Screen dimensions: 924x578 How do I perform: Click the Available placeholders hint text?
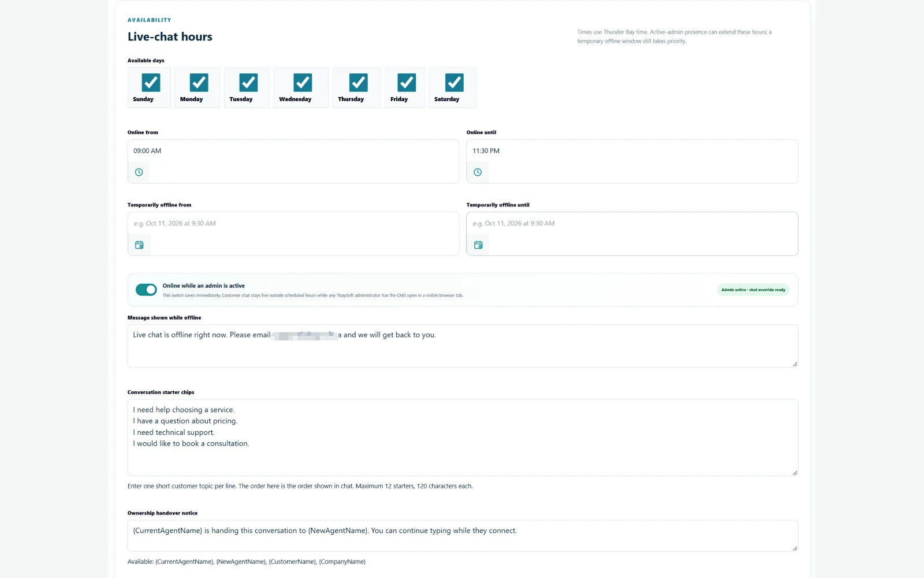[x=247, y=562]
